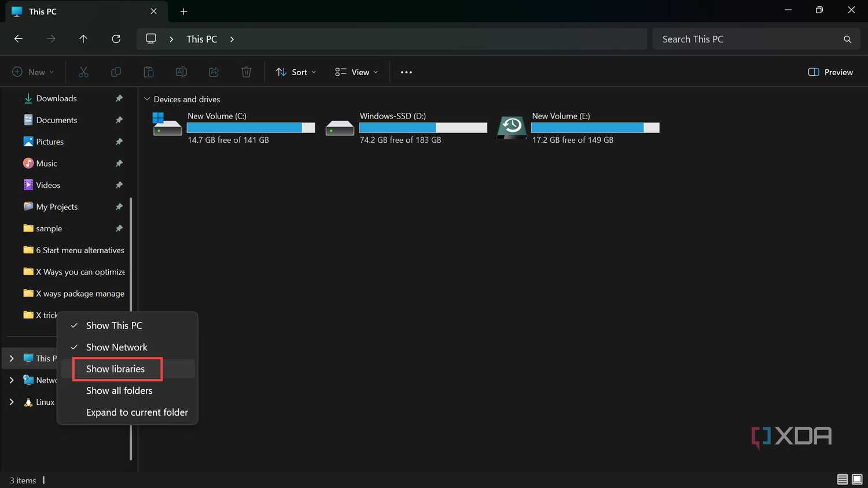
Task: Click New Volume (C:) usage bar
Action: [x=251, y=128]
